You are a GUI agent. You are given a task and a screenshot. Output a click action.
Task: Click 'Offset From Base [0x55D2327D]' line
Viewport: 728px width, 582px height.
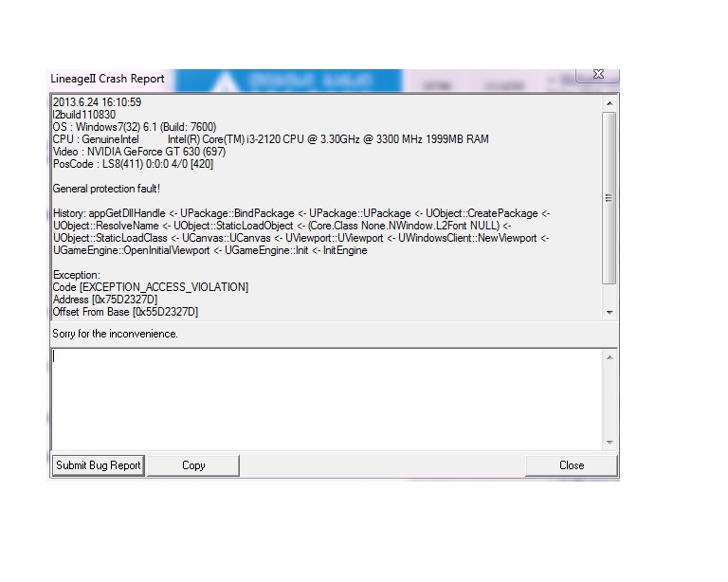pyautogui.click(x=125, y=312)
